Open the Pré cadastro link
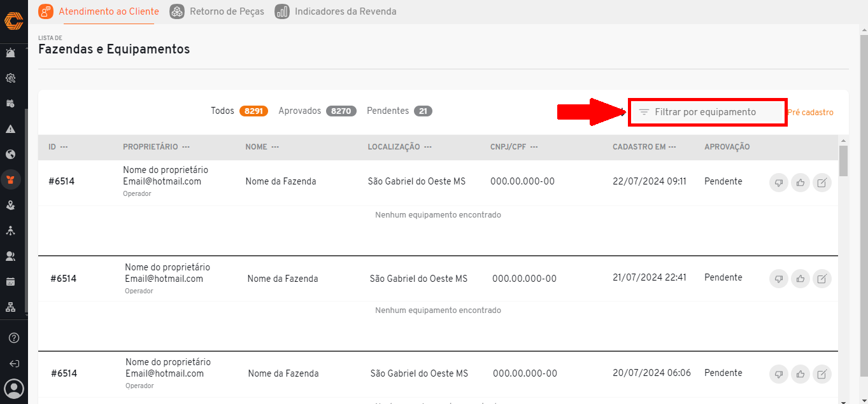The height and width of the screenshot is (404, 868). 810,112
